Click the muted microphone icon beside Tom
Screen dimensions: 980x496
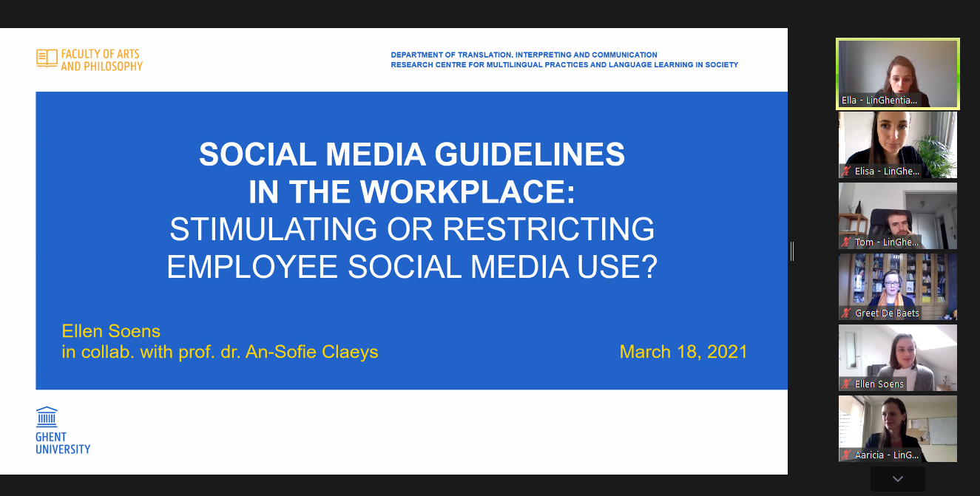[846, 242]
